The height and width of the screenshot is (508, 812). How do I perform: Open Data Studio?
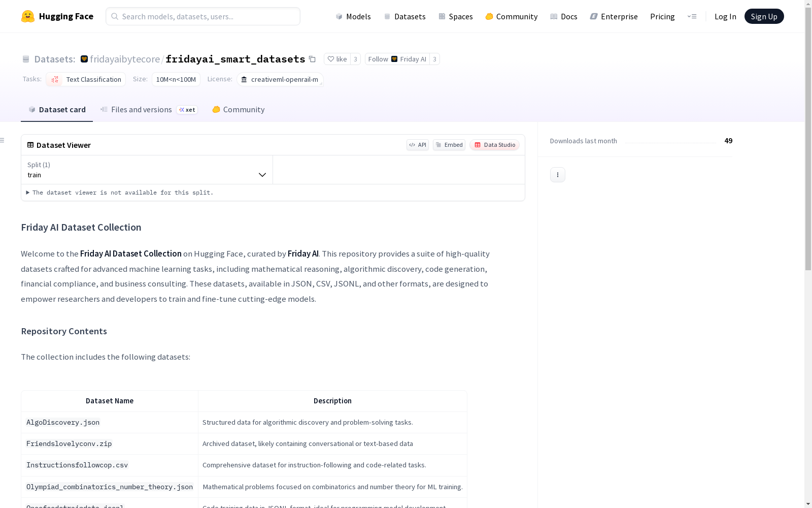click(x=494, y=145)
